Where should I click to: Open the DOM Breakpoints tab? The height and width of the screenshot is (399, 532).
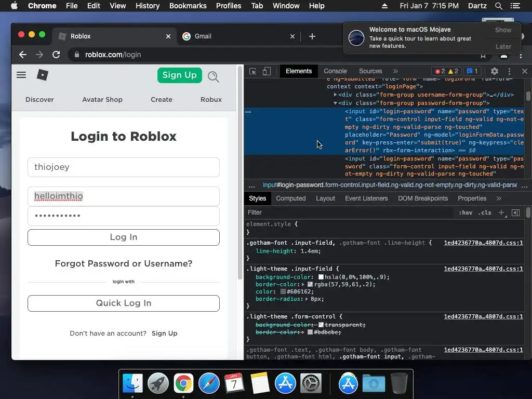pos(423,198)
